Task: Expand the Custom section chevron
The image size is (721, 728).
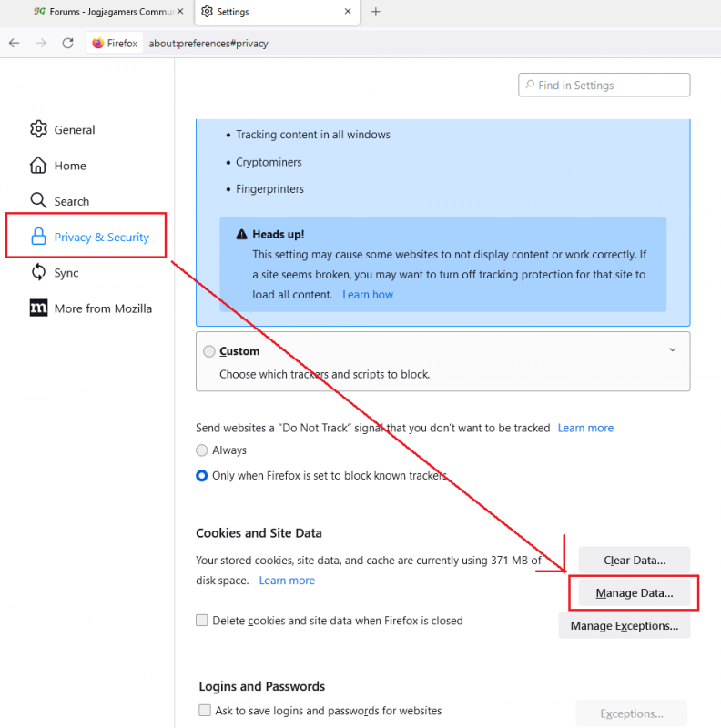Action: [x=672, y=349]
